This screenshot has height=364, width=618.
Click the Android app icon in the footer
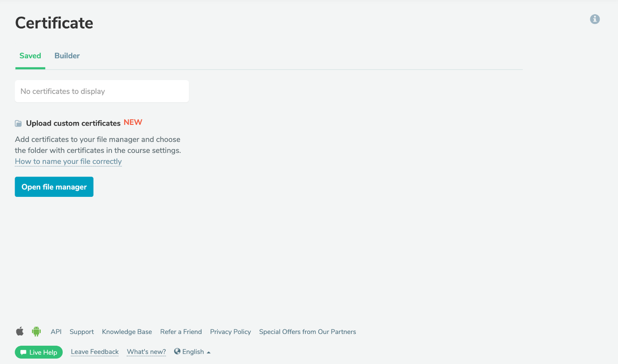[36, 331]
